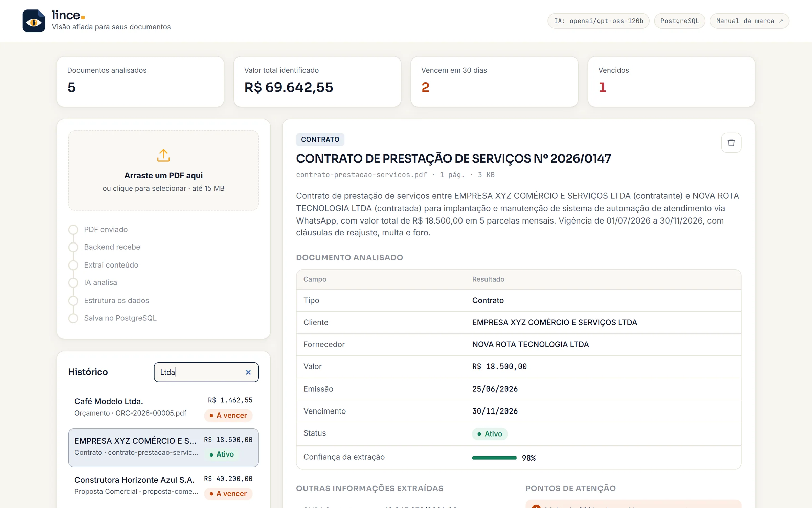Screen dimensions: 812x508
Task: Click the 'R$ 18.500,00' value in table
Action: pos(499,366)
